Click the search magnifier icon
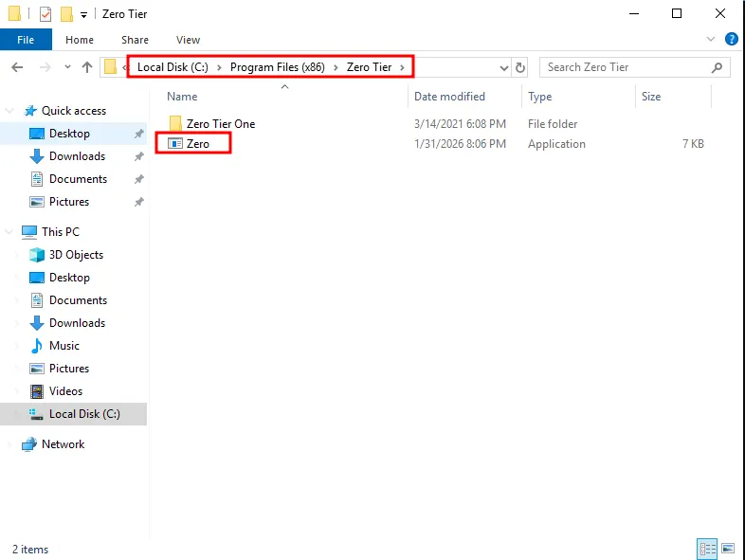The width and height of the screenshot is (745, 560). point(718,67)
